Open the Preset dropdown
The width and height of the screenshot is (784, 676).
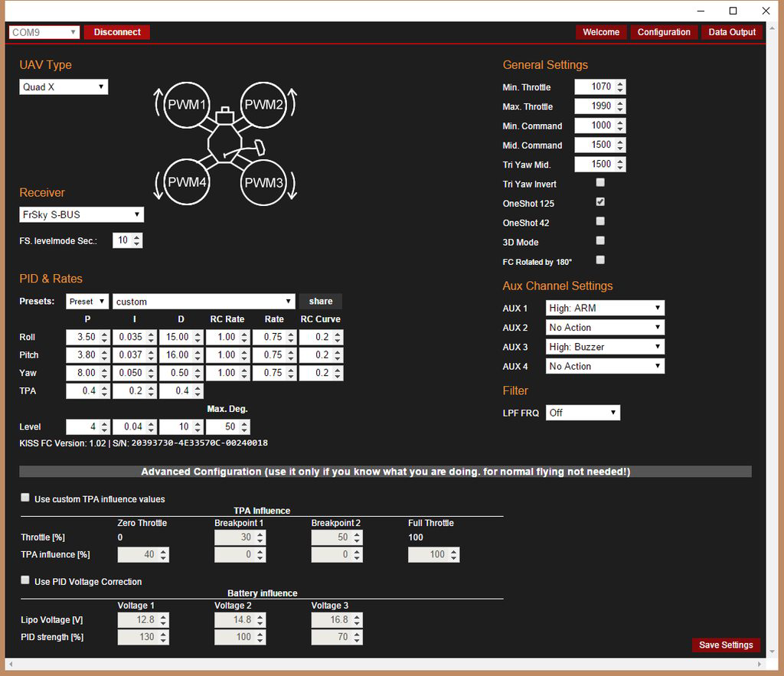coord(87,302)
